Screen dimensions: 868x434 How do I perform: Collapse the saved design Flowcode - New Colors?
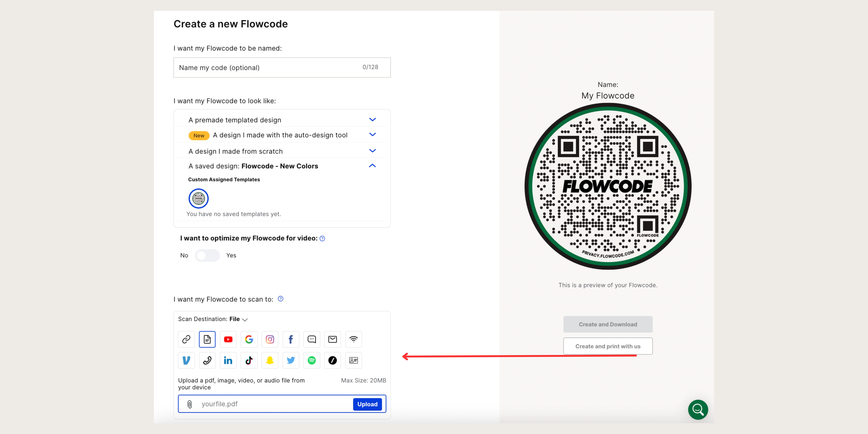coord(372,165)
